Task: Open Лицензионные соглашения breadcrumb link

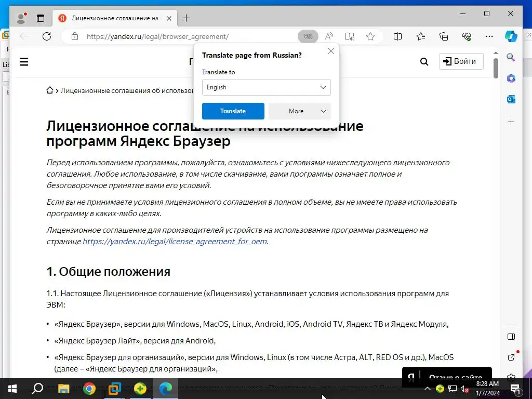Action: pyautogui.click(x=128, y=90)
